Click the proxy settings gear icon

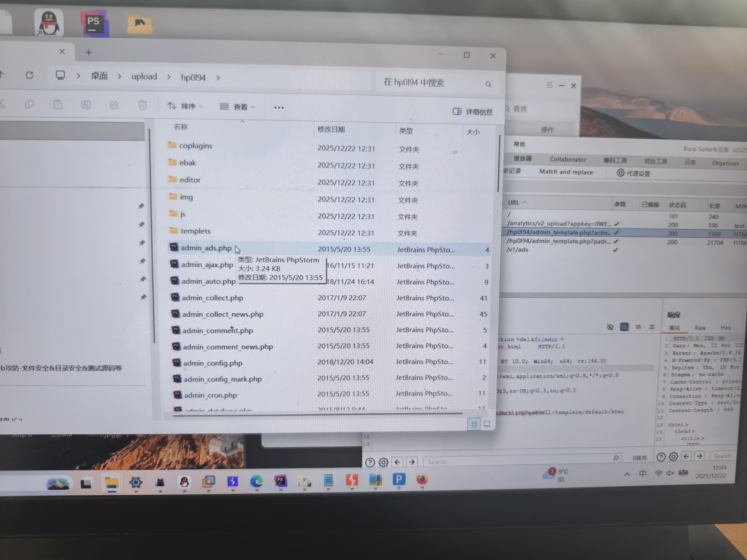point(620,173)
